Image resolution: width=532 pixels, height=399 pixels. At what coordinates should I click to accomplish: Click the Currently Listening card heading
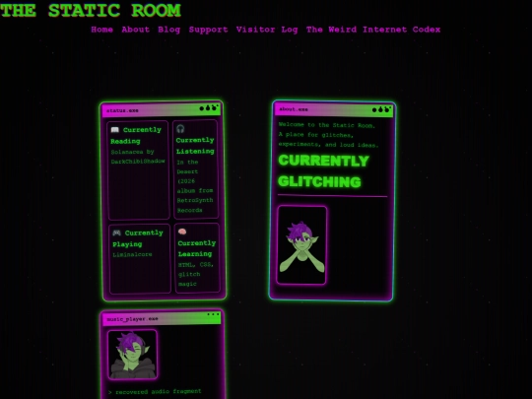(x=195, y=146)
